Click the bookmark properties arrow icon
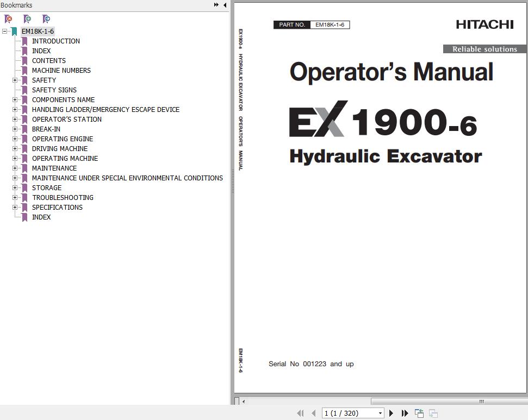This screenshot has width=528, height=420. click(x=46, y=19)
